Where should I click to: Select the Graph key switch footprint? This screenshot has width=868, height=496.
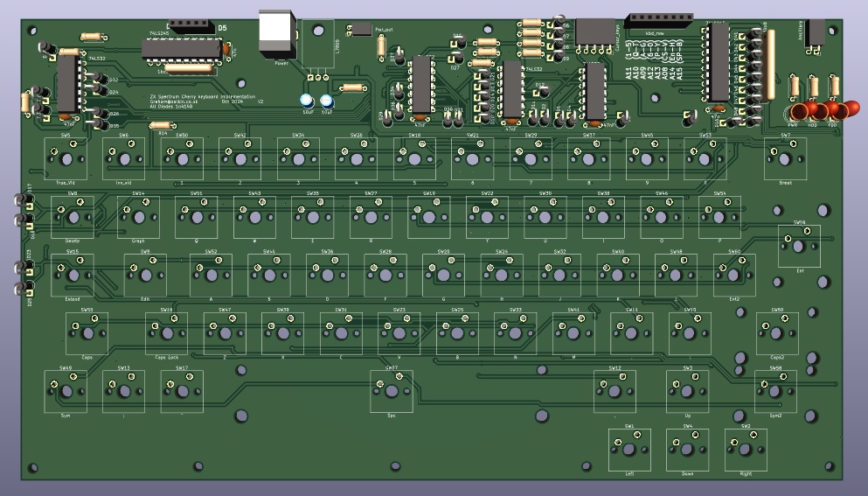(138, 217)
